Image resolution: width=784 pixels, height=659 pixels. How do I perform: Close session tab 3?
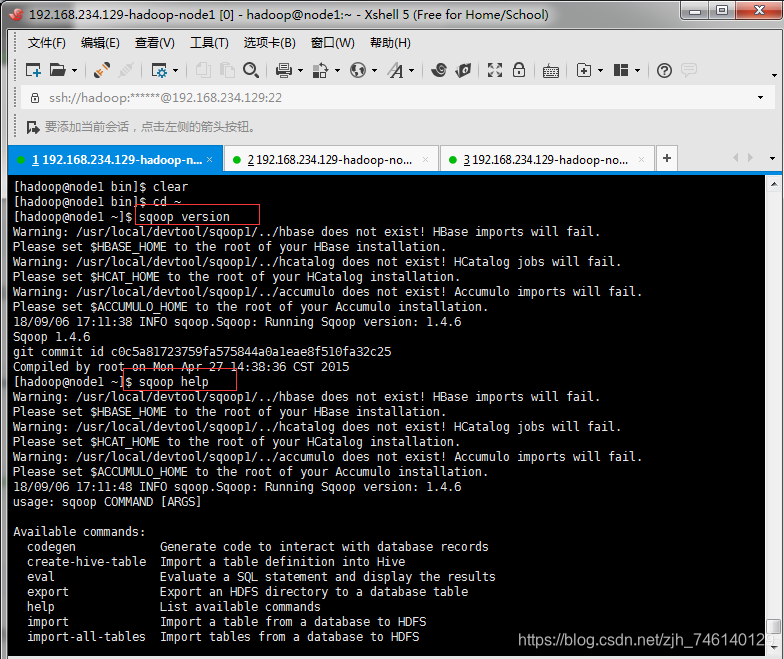[x=642, y=160]
